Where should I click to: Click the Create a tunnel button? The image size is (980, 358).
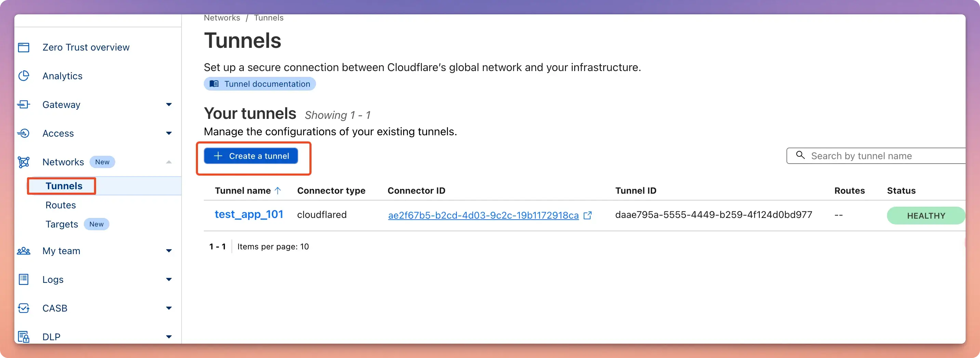pyautogui.click(x=251, y=156)
